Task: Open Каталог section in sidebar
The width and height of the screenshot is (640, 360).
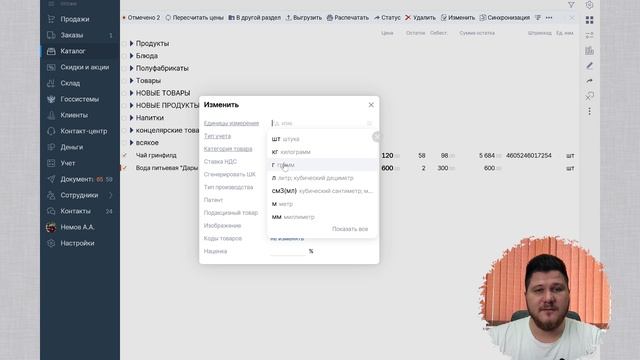Action: pyautogui.click(x=73, y=51)
